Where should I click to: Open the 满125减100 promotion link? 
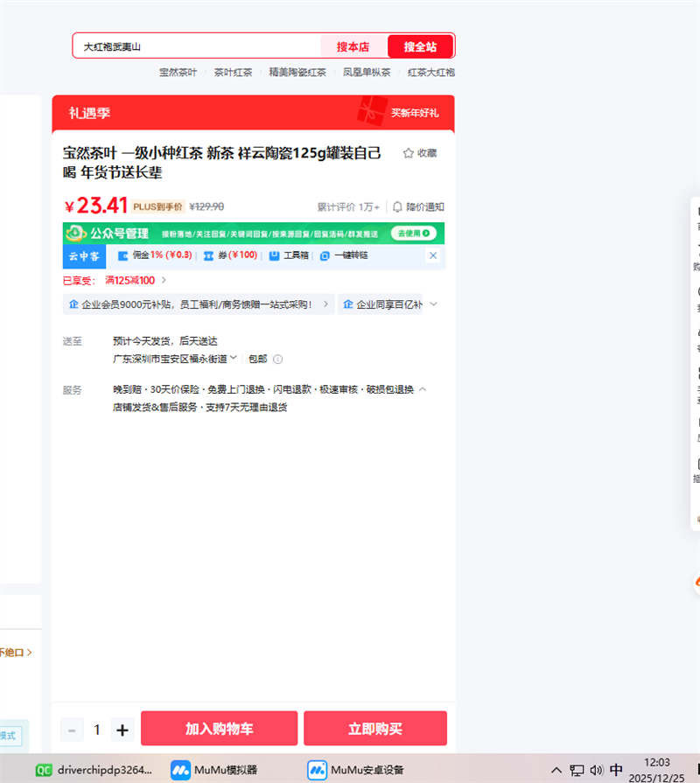point(129,280)
